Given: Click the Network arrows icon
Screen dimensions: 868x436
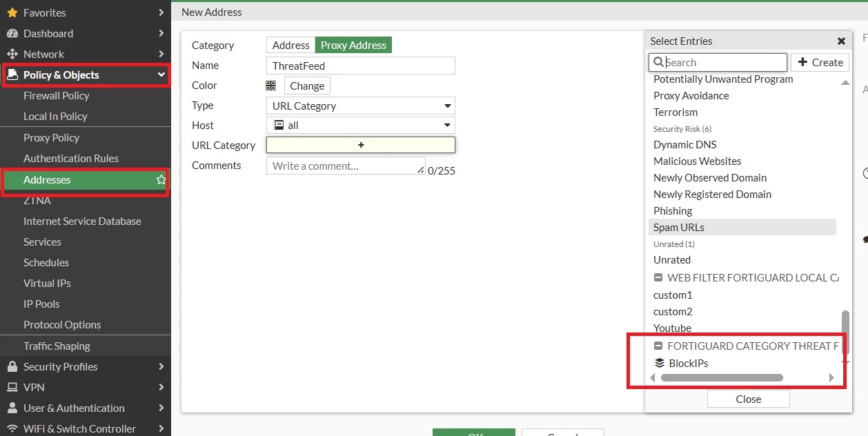Looking at the screenshot, I should (x=12, y=54).
